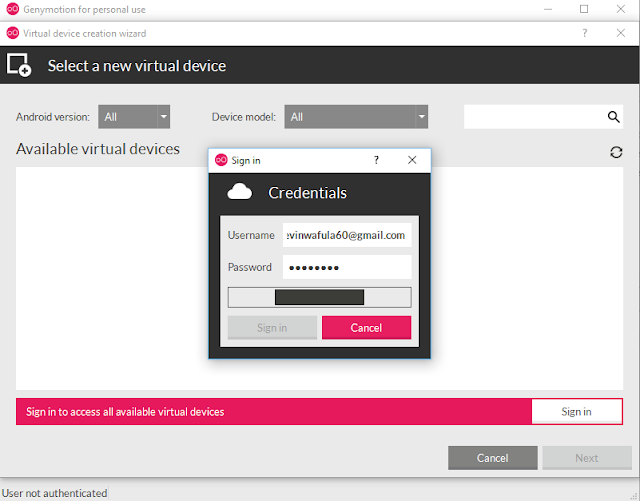The width and height of the screenshot is (640, 501).
Task: Cancel the virtual device wizard
Action: click(493, 458)
